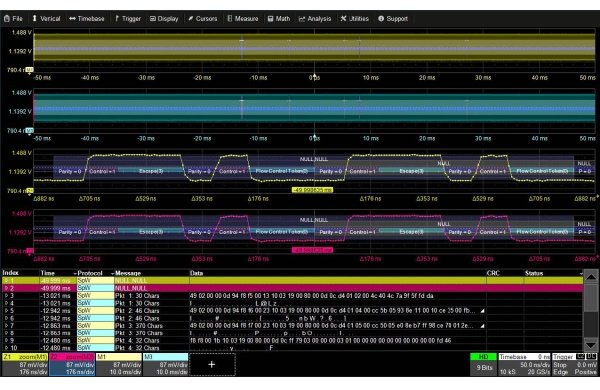600x390 pixels.
Task: Select the M1 trace ground marker
Action: click(29, 70)
